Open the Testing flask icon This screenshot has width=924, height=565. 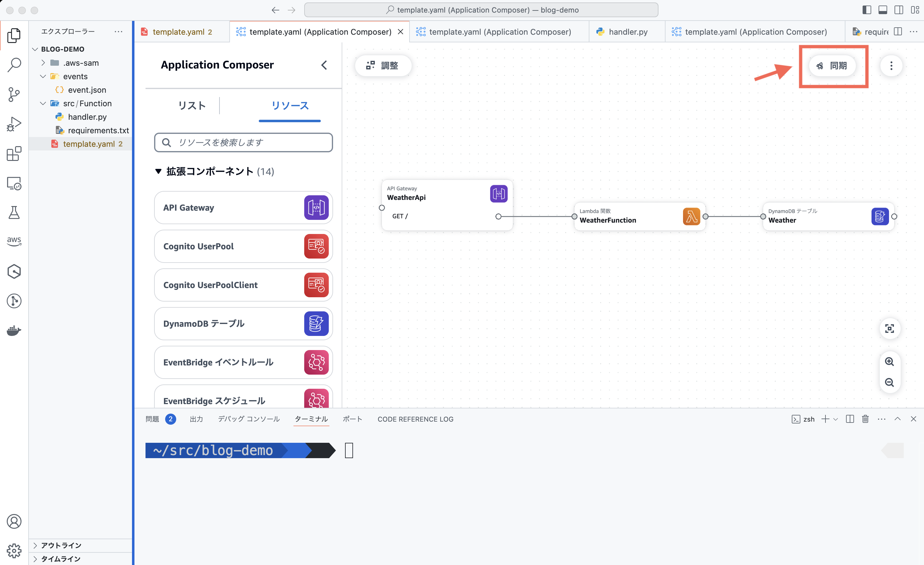[14, 212]
